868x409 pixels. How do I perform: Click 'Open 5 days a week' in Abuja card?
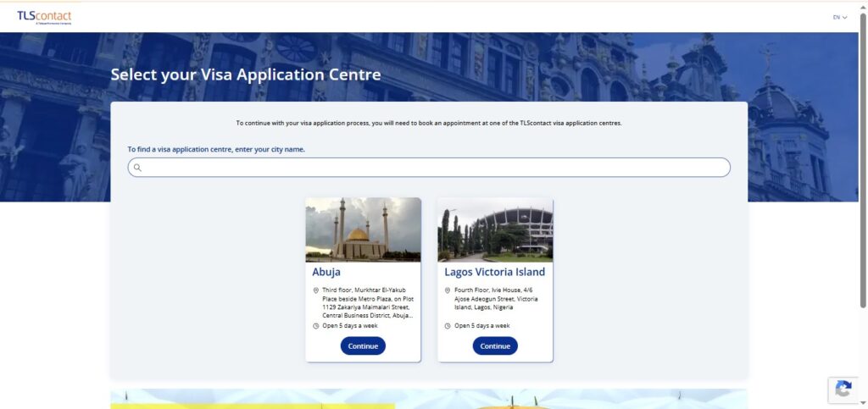click(350, 325)
